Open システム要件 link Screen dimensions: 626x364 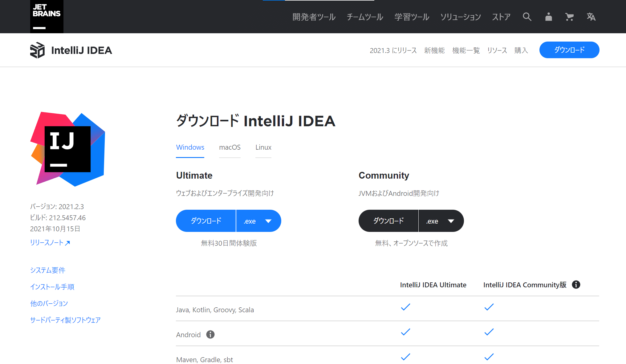[48, 270]
